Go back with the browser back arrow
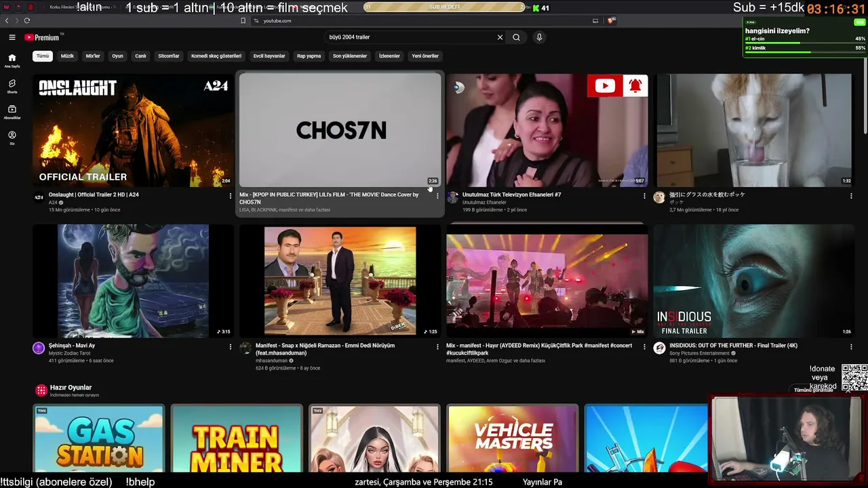Image resolution: width=868 pixels, height=488 pixels. pyautogui.click(x=7, y=21)
